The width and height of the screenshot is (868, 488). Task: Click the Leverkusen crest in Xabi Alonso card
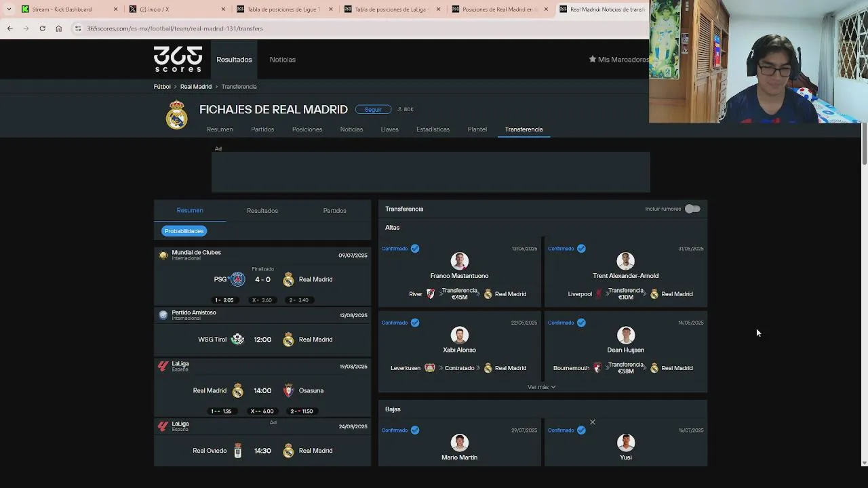pos(429,368)
